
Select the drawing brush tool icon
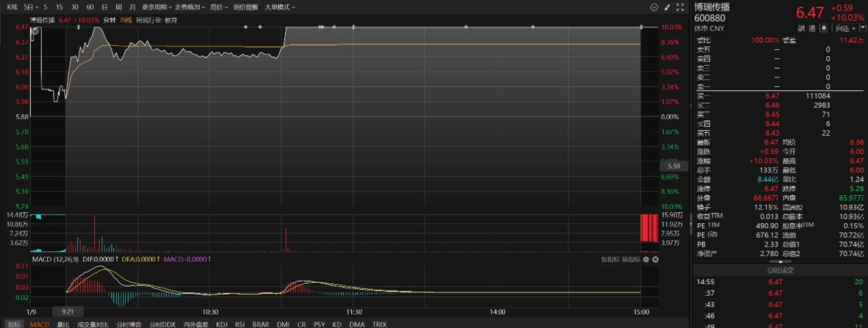pos(667,7)
